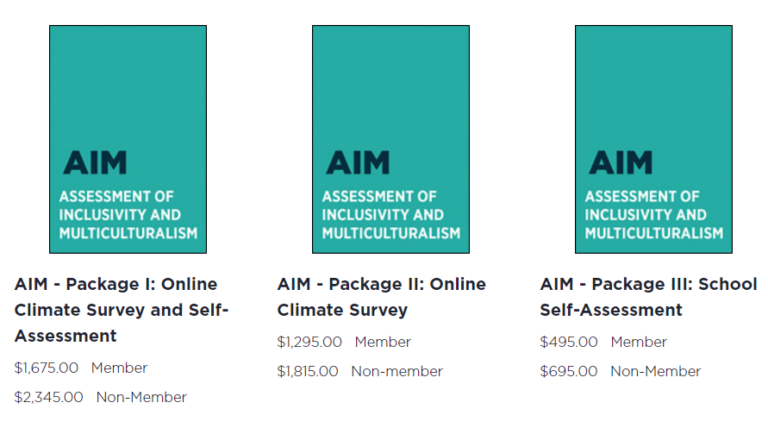The width and height of the screenshot is (768, 428).
Task: Click the AIM logo text on Package III image
Action: pyautogui.click(x=620, y=162)
